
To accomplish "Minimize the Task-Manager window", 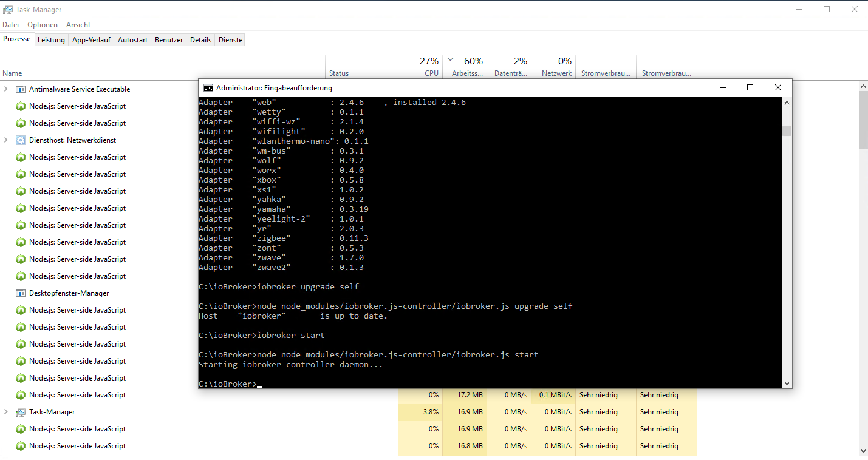I will pyautogui.click(x=799, y=10).
